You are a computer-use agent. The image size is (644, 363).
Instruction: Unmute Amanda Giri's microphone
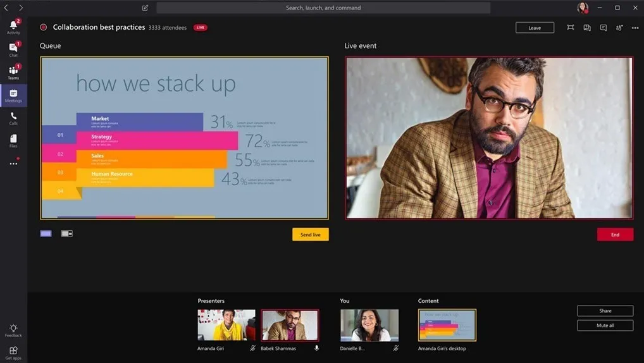tap(252, 348)
